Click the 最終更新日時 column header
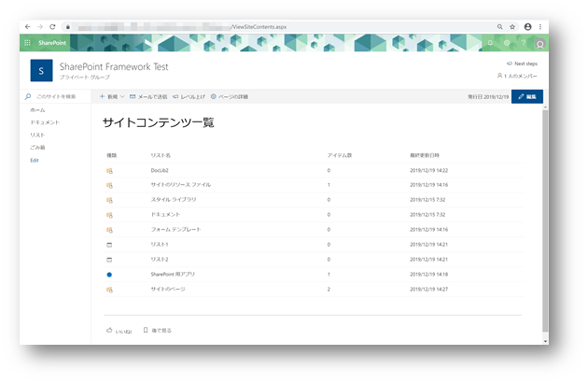This screenshot has height=384, width=588. pos(425,155)
